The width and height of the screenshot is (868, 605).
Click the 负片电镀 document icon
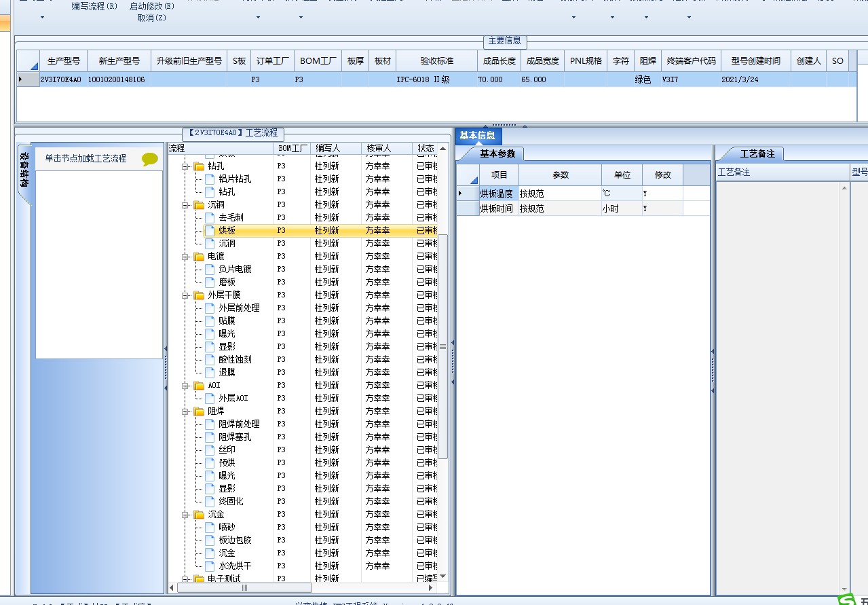click(x=210, y=270)
